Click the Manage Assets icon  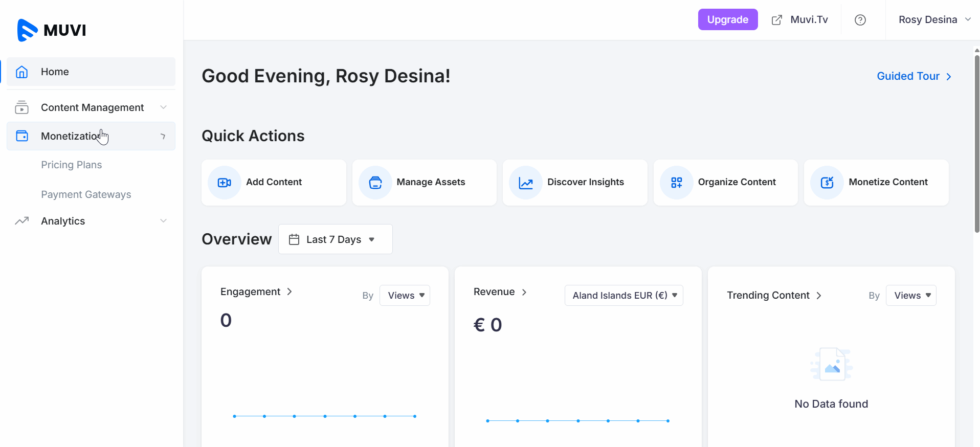[375, 183]
